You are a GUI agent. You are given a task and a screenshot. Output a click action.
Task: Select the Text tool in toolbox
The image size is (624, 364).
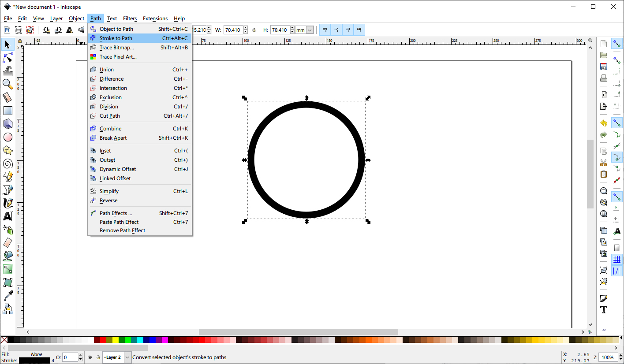[7, 216]
